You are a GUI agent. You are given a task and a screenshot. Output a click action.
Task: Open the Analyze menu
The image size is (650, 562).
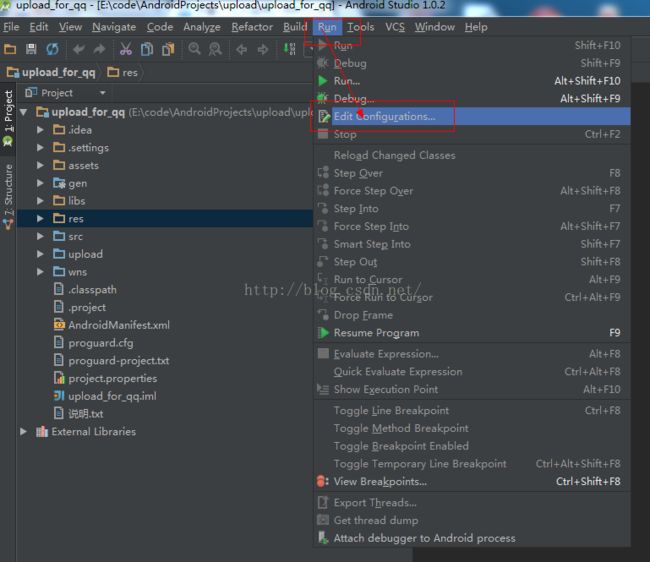coord(202,27)
